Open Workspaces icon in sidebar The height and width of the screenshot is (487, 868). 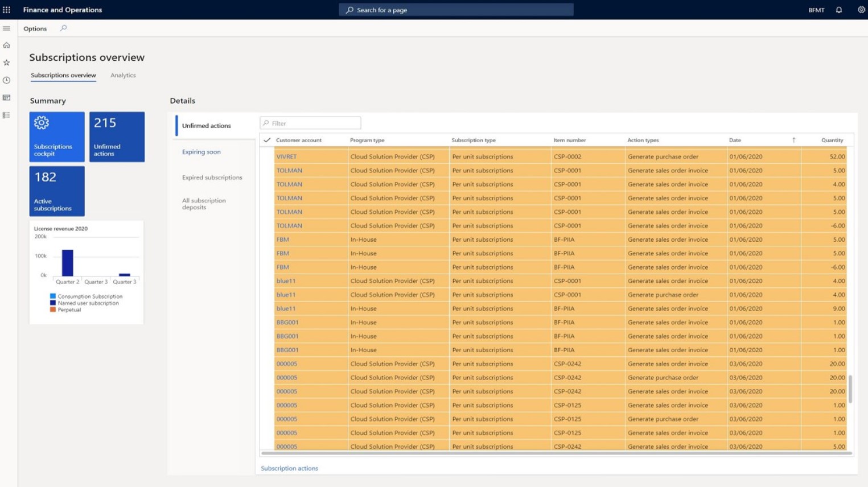[x=7, y=98]
